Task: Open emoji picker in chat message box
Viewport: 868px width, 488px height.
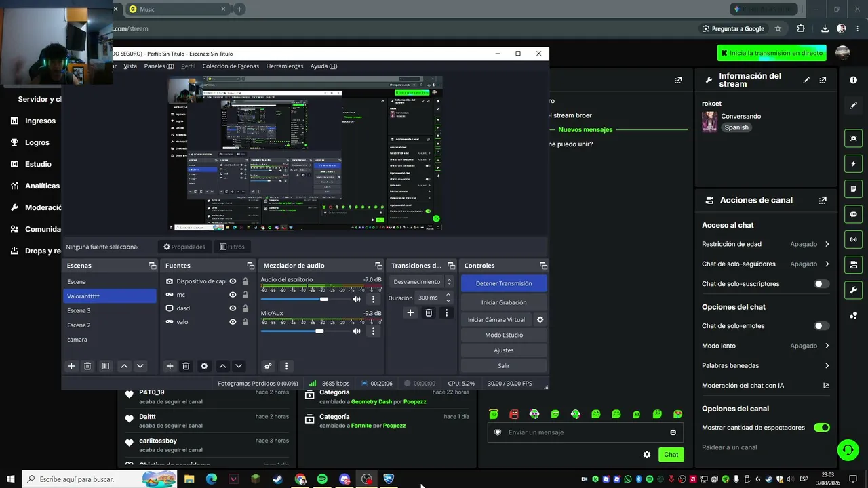Action: pos(673,432)
